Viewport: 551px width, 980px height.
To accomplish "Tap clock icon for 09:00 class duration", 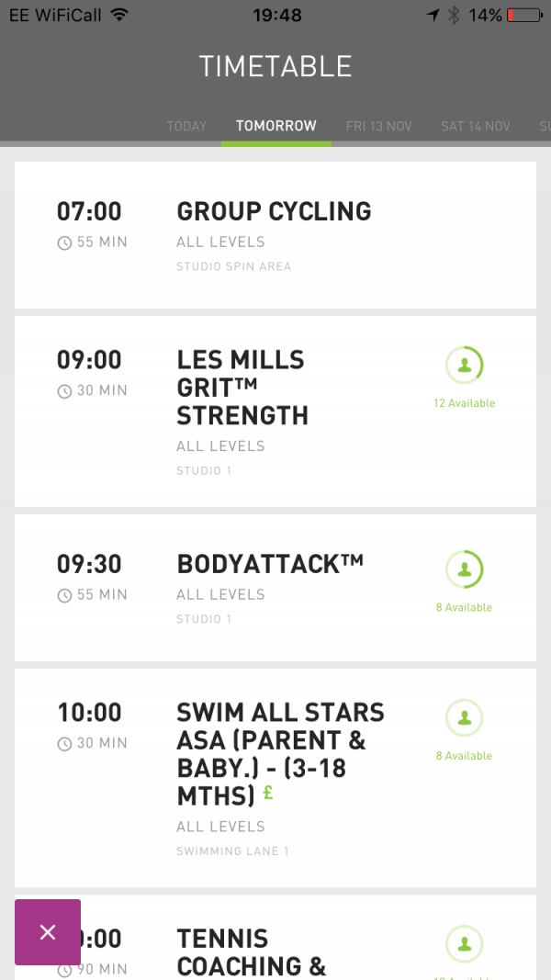I will point(64,391).
